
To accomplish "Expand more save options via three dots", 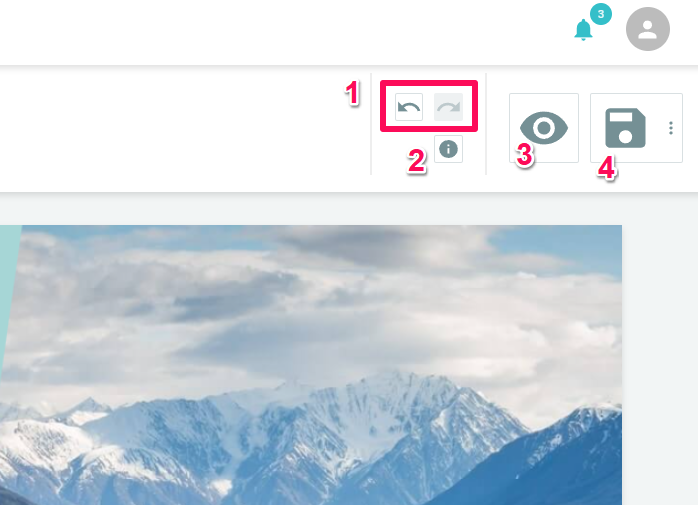I will tap(671, 128).
